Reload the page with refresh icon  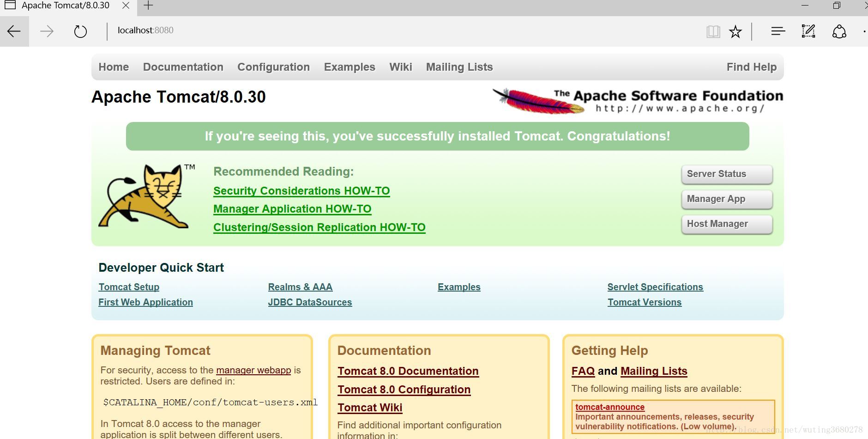[x=80, y=31]
